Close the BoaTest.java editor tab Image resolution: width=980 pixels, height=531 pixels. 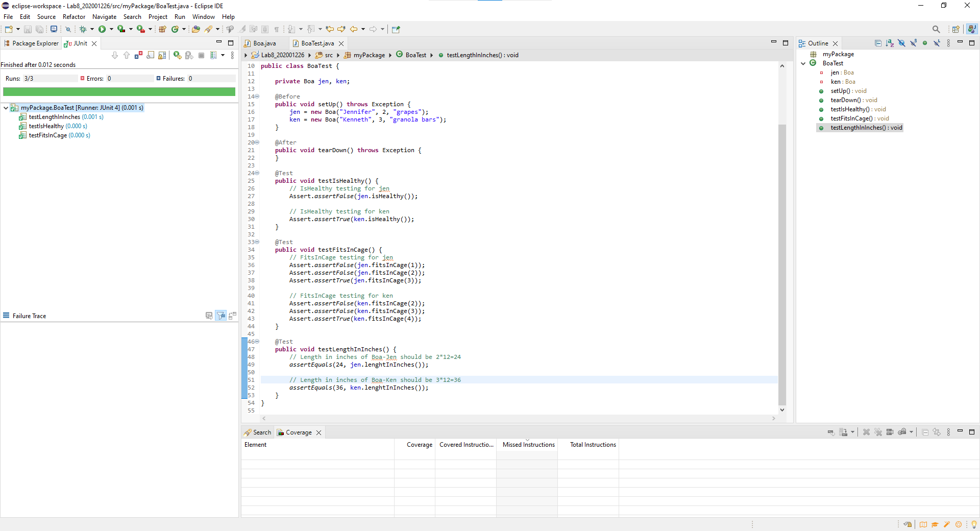coord(341,43)
